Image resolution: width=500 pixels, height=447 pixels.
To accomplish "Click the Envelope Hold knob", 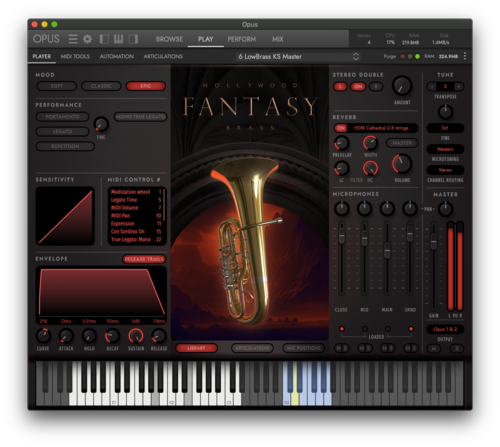I will coord(89,336).
